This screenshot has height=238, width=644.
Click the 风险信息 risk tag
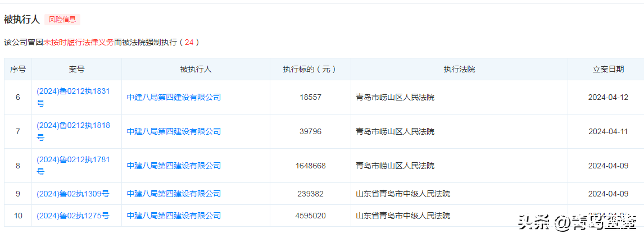pos(62,19)
